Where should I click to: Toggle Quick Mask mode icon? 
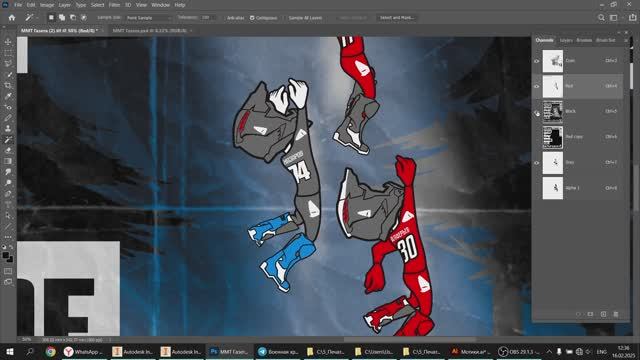(8, 271)
